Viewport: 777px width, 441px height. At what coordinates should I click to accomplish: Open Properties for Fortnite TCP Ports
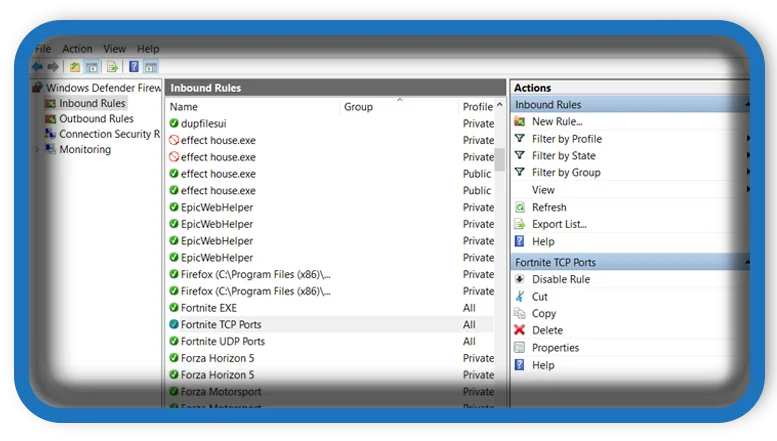click(555, 347)
